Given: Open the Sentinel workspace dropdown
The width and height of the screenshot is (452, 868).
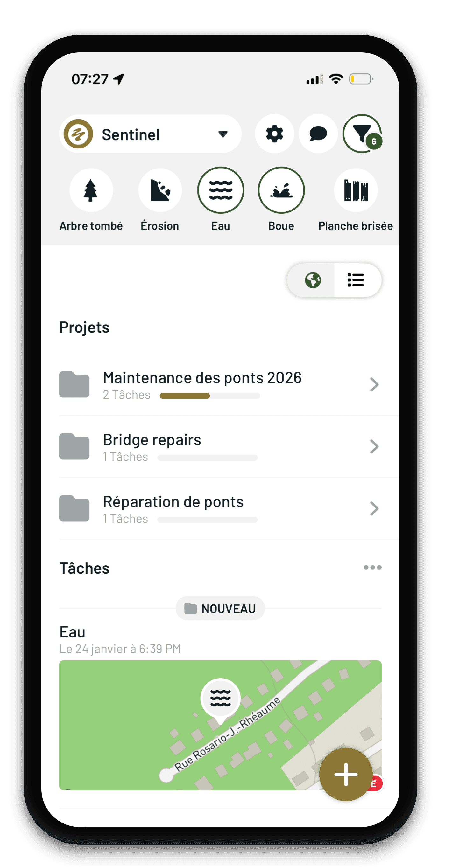Looking at the screenshot, I should 151,134.
